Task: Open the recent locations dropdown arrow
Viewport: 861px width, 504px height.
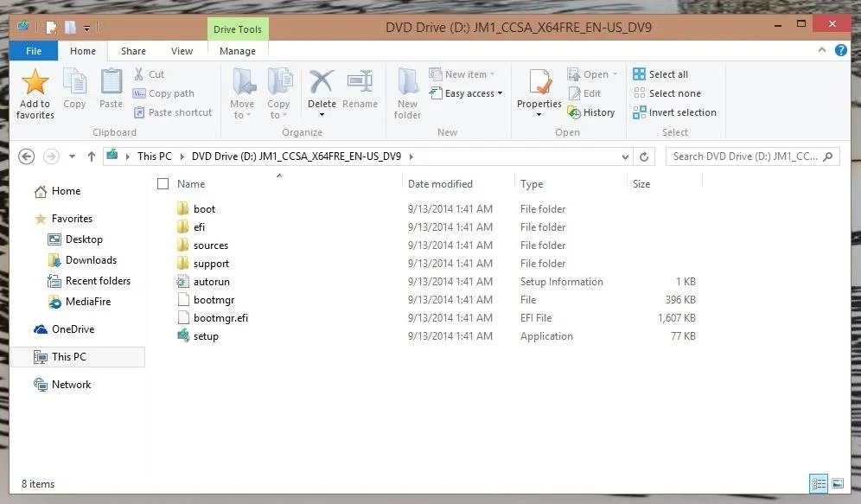Action: point(72,156)
